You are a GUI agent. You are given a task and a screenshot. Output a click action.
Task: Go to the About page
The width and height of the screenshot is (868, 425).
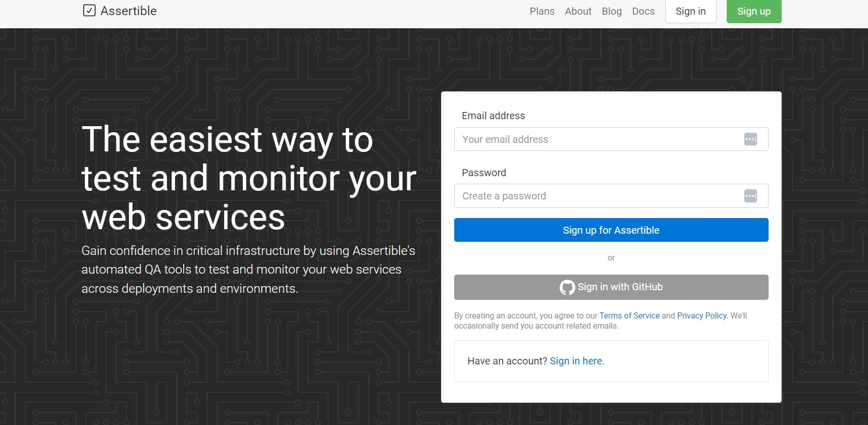[578, 11]
